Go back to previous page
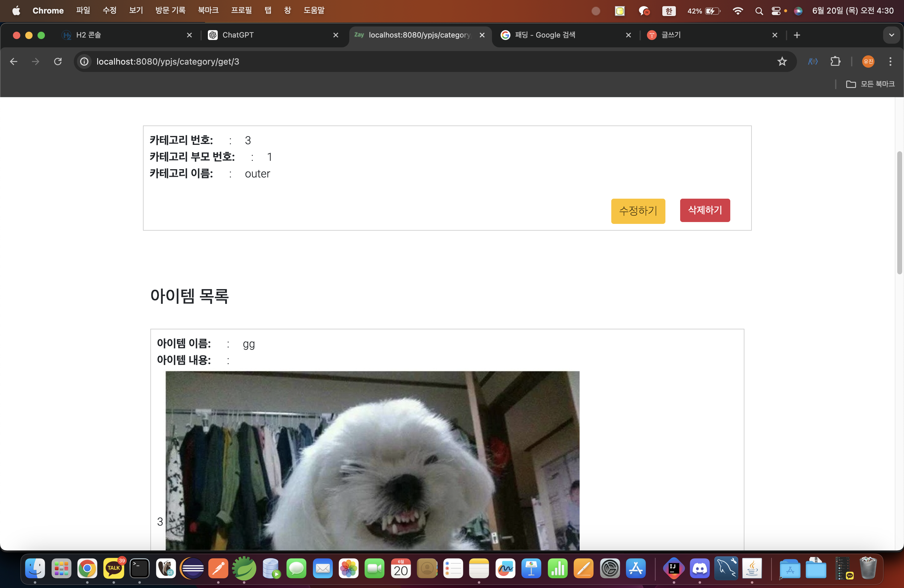The height and width of the screenshot is (588, 904). (x=14, y=62)
